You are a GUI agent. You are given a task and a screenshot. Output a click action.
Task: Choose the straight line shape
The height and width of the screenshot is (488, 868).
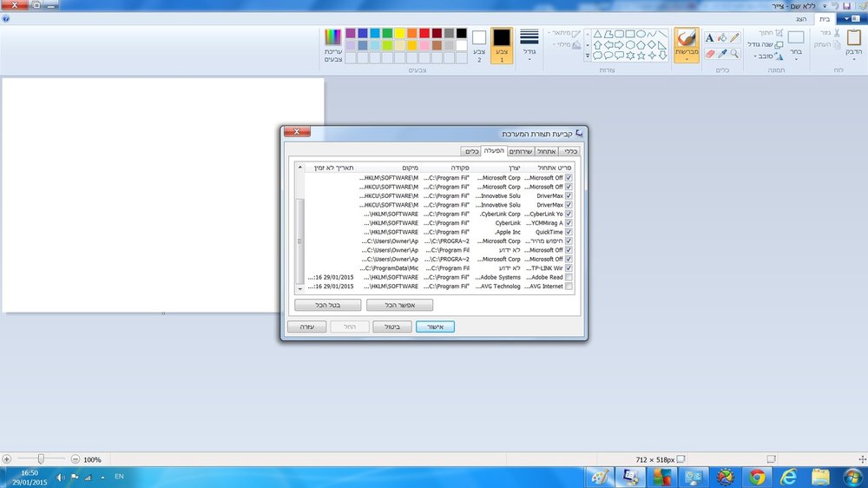pos(662,34)
